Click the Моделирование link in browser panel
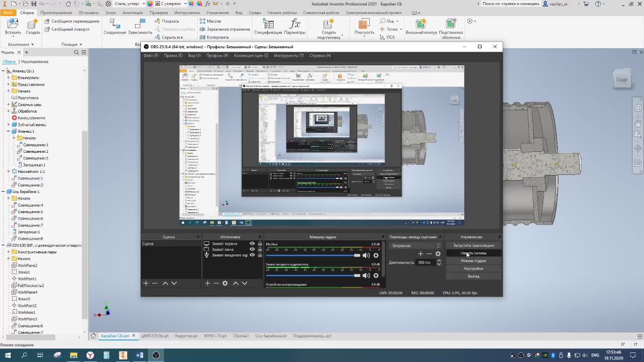Image resolution: width=644 pixels, height=362 pixels. tap(35, 61)
